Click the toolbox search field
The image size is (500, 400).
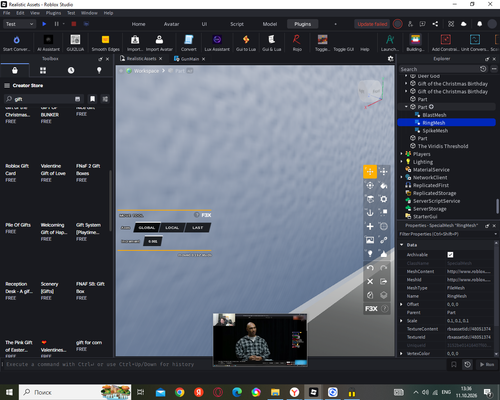[42, 99]
